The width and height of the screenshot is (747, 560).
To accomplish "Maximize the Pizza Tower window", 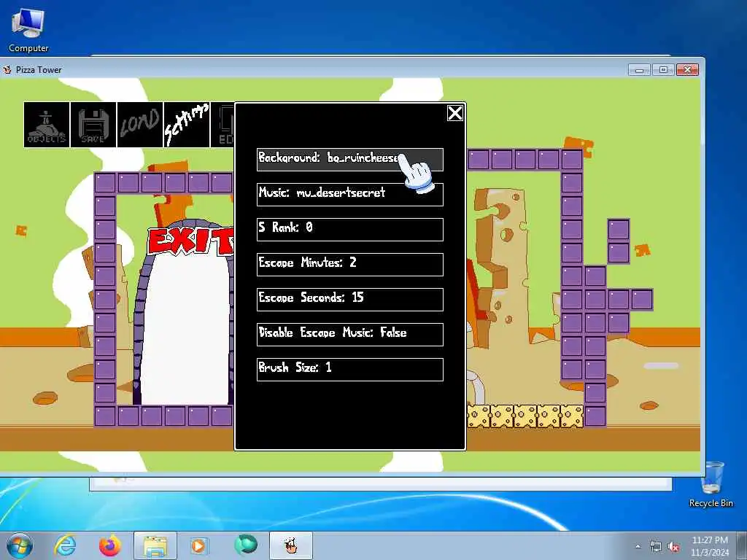I will (x=663, y=70).
